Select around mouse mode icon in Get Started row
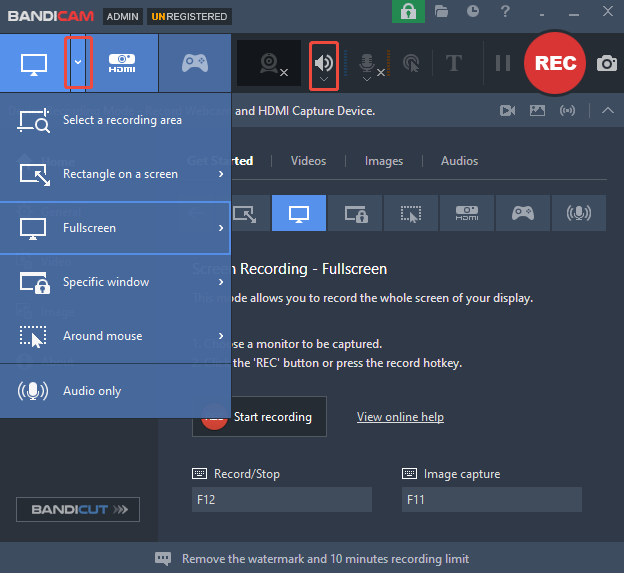This screenshot has width=624, height=573. (411, 213)
